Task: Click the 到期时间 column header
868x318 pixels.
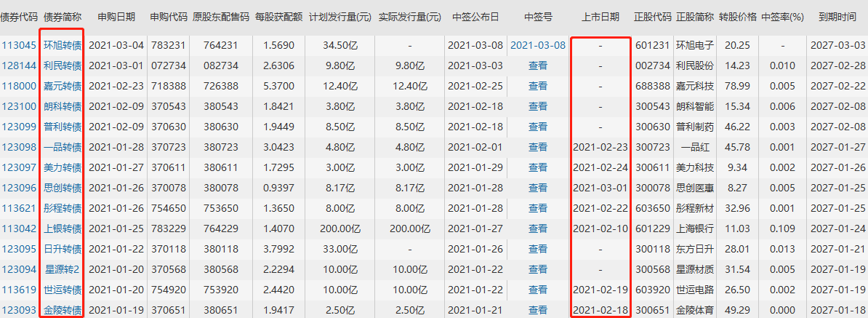Action: (x=837, y=17)
